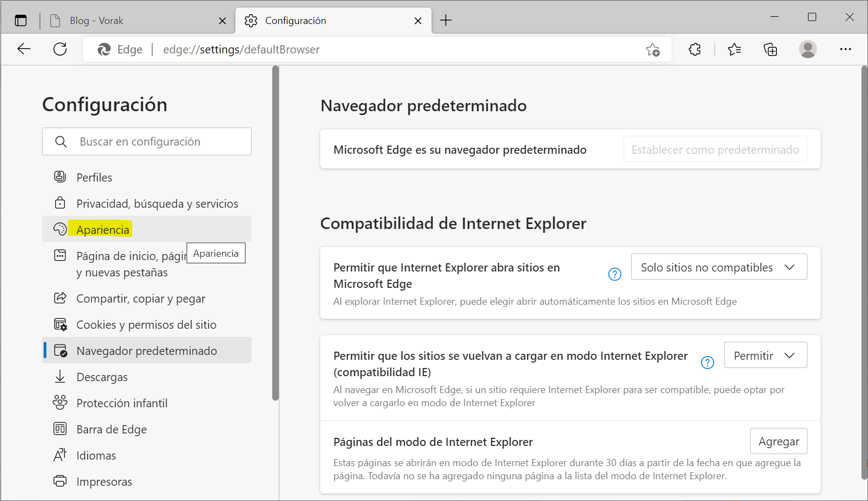Open Solo sitios no compatibles dropdown

[719, 267]
